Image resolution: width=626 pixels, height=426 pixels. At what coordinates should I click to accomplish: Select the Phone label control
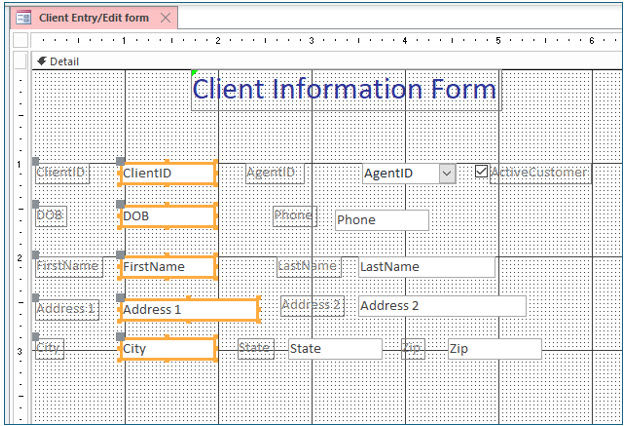point(295,216)
